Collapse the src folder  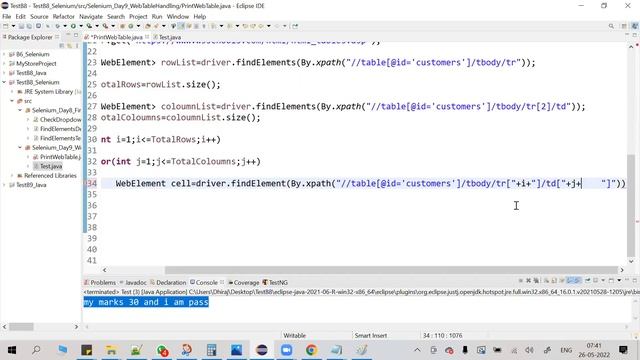(12, 101)
